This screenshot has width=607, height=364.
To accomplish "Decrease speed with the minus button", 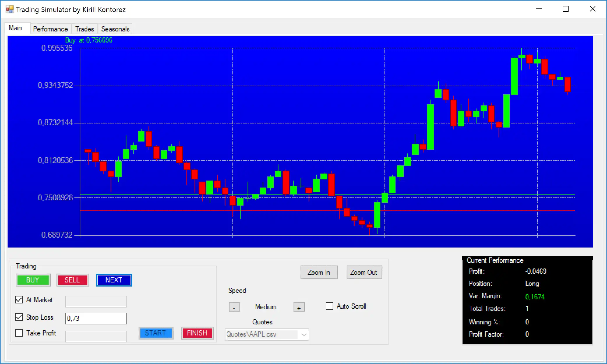I will (x=234, y=307).
